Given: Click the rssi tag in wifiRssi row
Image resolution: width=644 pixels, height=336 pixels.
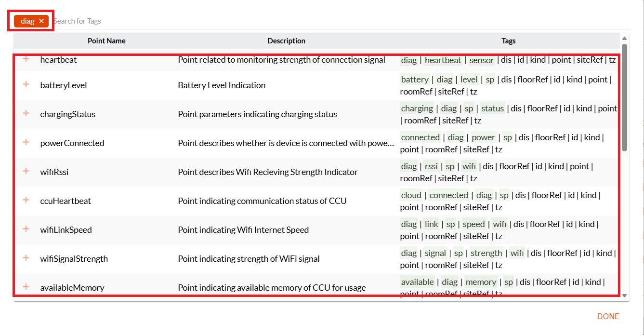Looking at the screenshot, I should 431,166.
